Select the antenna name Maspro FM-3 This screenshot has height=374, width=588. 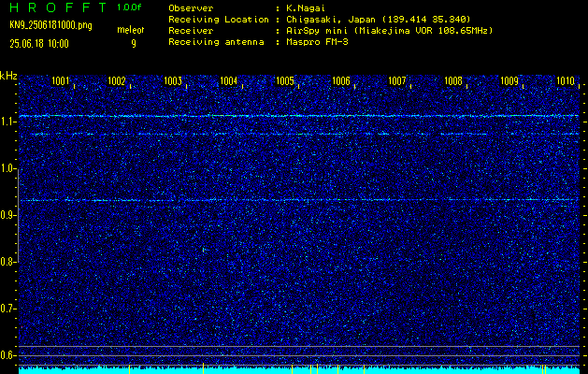(317, 42)
